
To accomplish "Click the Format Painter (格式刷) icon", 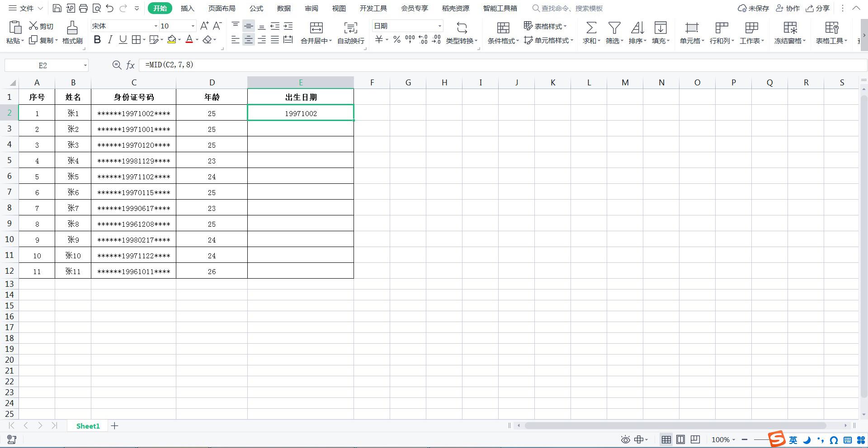I will [x=72, y=28].
